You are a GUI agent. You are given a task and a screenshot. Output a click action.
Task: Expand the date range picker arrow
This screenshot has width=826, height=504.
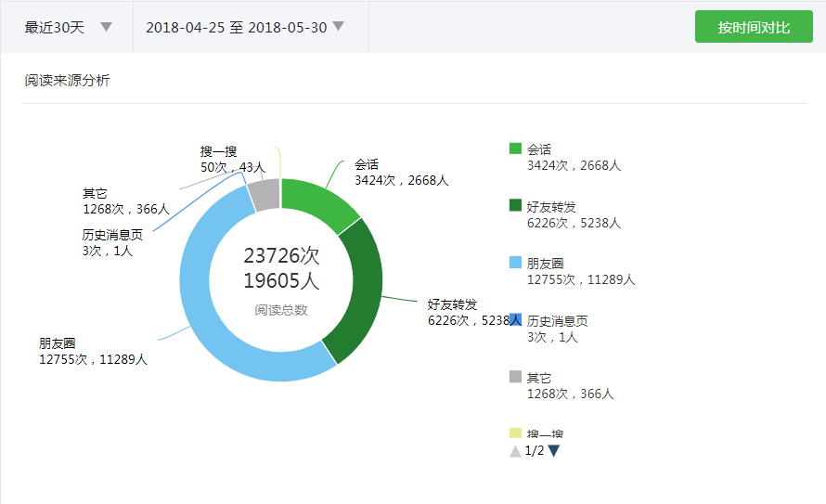tap(338, 27)
